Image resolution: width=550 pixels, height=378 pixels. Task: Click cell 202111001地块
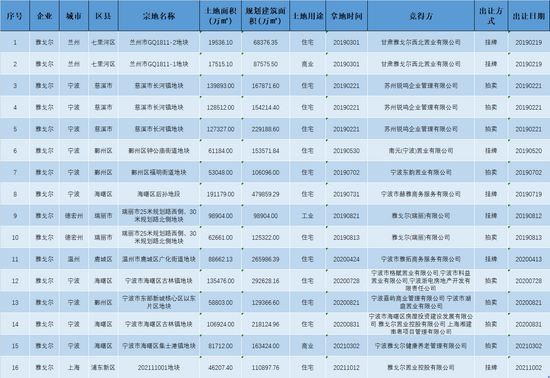[x=159, y=367]
